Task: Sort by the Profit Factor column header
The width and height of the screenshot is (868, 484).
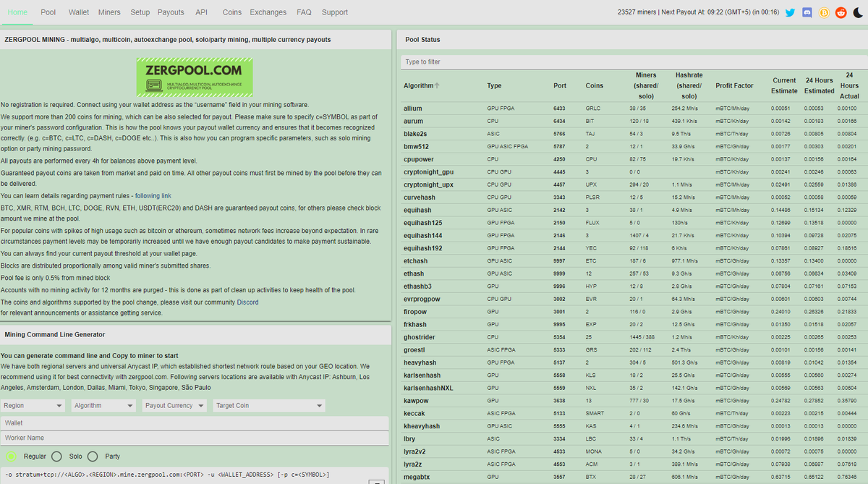Action: [734, 85]
